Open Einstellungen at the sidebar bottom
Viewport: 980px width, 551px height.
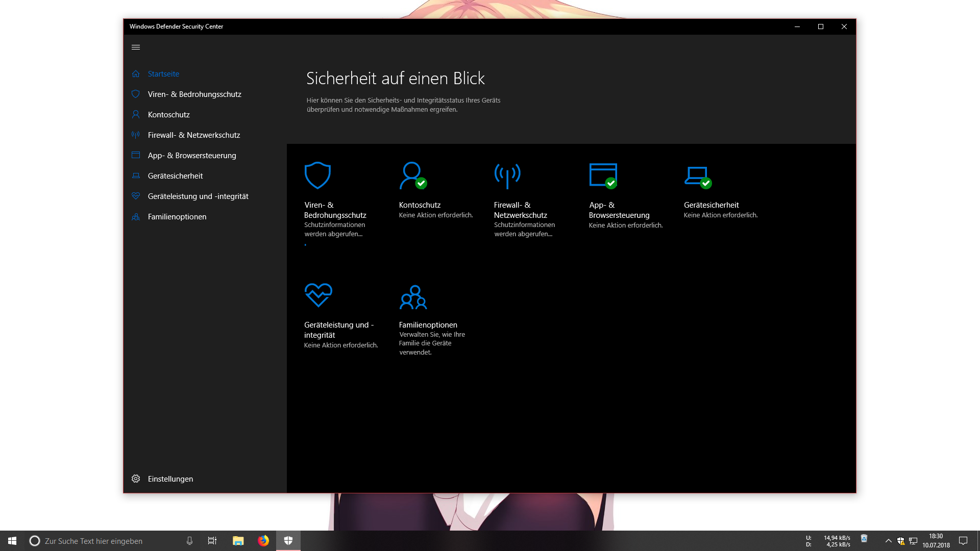(170, 479)
